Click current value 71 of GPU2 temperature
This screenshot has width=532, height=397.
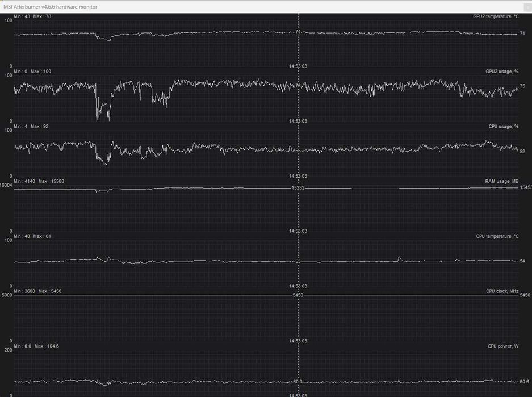pos(522,34)
